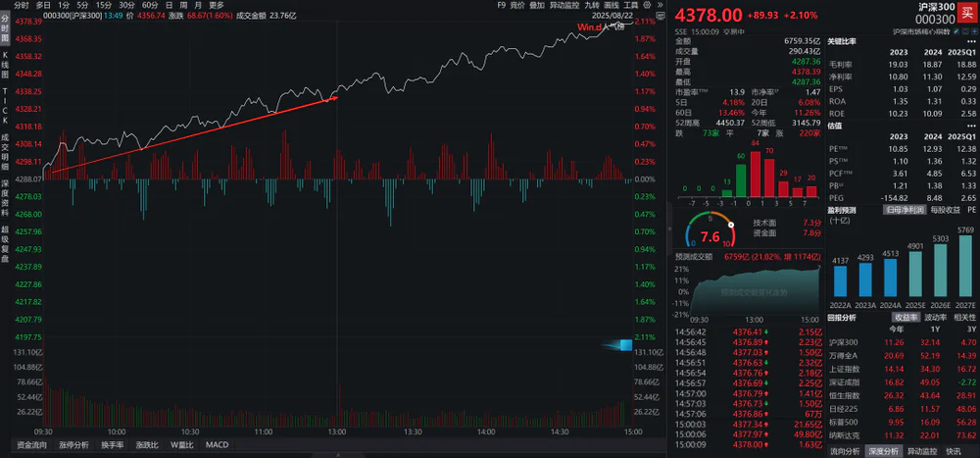Image resolution: width=980 pixels, height=458 pixels.
Task: Open chart settings gear icon
Action: (x=647, y=5)
